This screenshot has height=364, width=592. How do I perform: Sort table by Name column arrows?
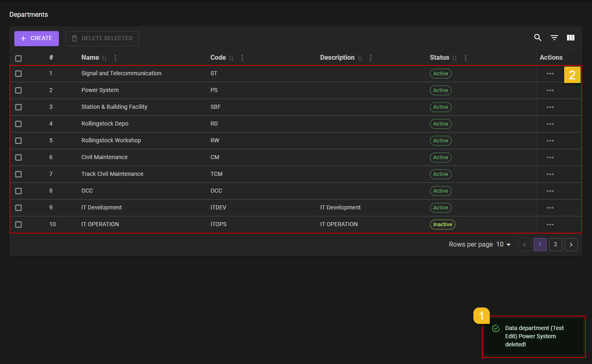104,58
